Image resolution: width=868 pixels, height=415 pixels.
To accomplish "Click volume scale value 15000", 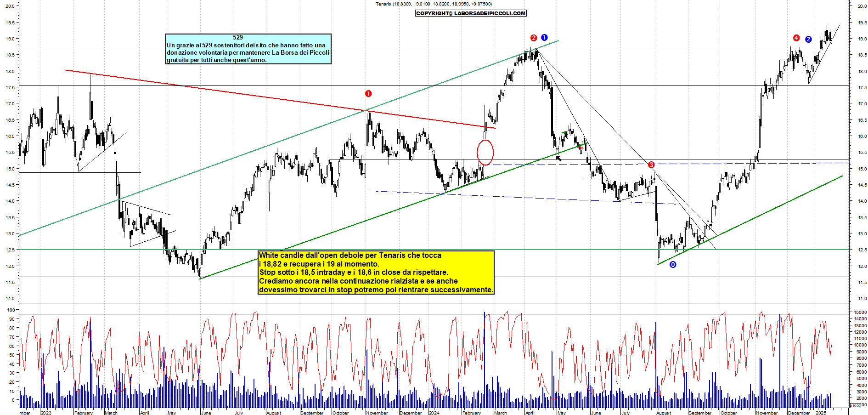I will point(860,312).
